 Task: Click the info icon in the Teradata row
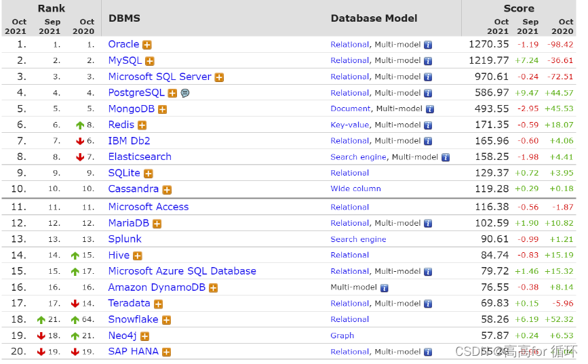[428, 304]
